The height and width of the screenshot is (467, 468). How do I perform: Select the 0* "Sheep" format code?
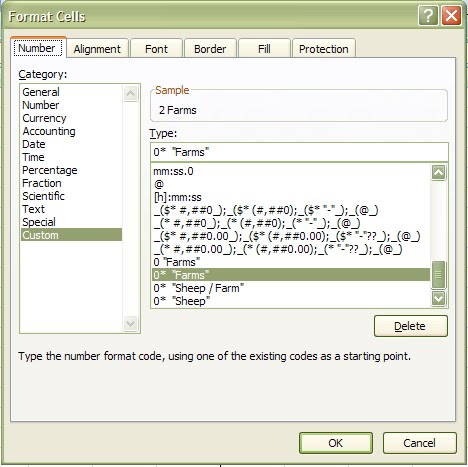291,301
